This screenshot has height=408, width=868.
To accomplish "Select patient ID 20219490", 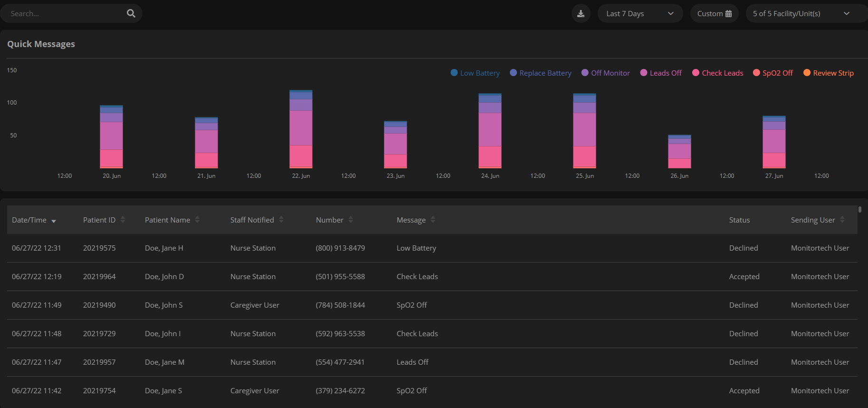I will pos(99,305).
